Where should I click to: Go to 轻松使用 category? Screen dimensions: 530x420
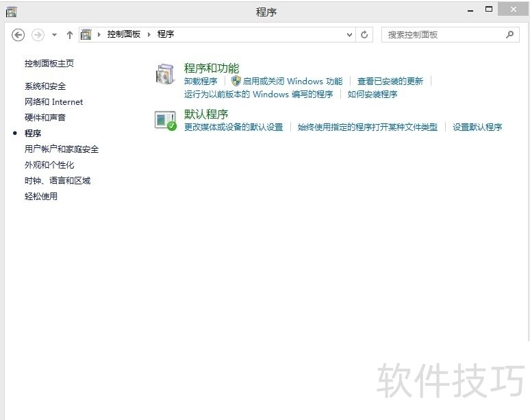41,196
